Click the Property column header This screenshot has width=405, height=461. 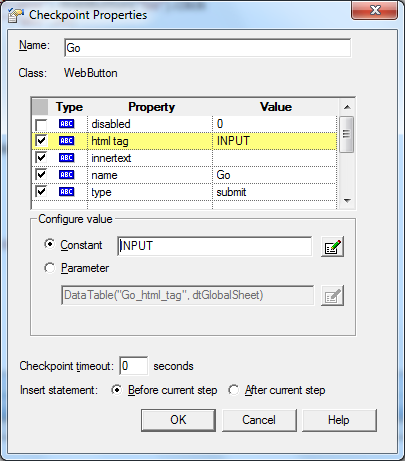click(x=151, y=107)
